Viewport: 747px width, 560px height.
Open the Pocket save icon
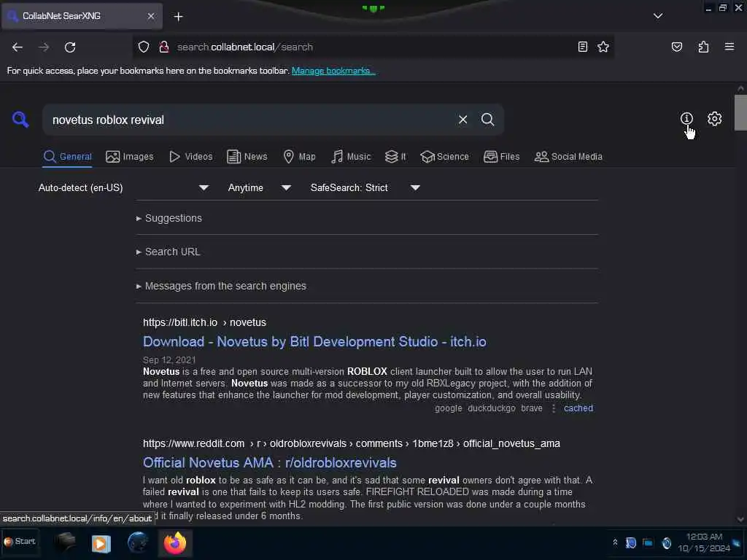pos(677,47)
